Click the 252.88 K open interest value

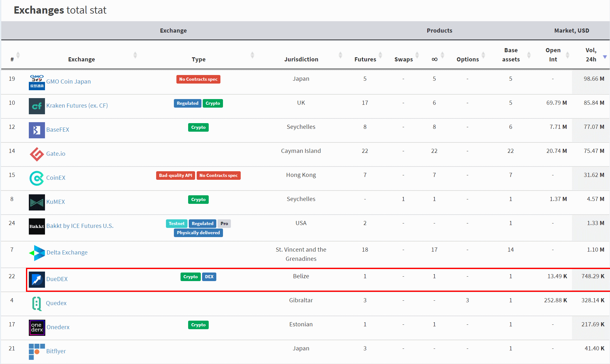(x=556, y=300)
